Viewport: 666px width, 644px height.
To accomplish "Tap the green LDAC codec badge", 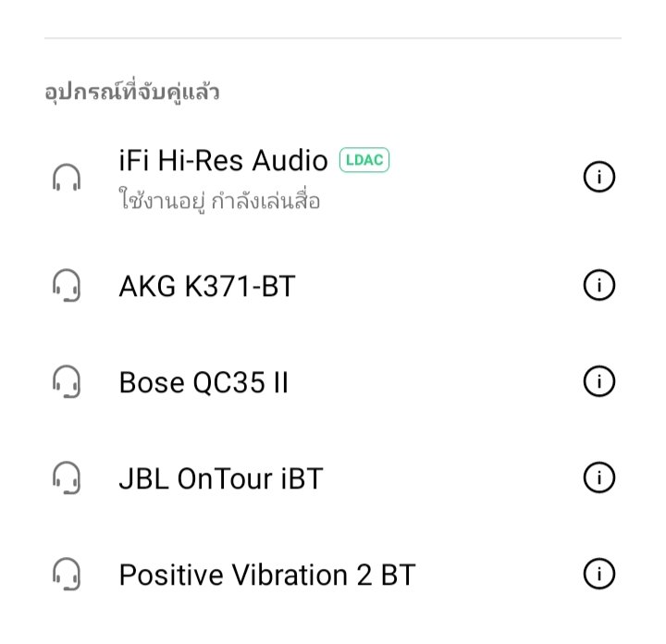I will click(364, 160).
